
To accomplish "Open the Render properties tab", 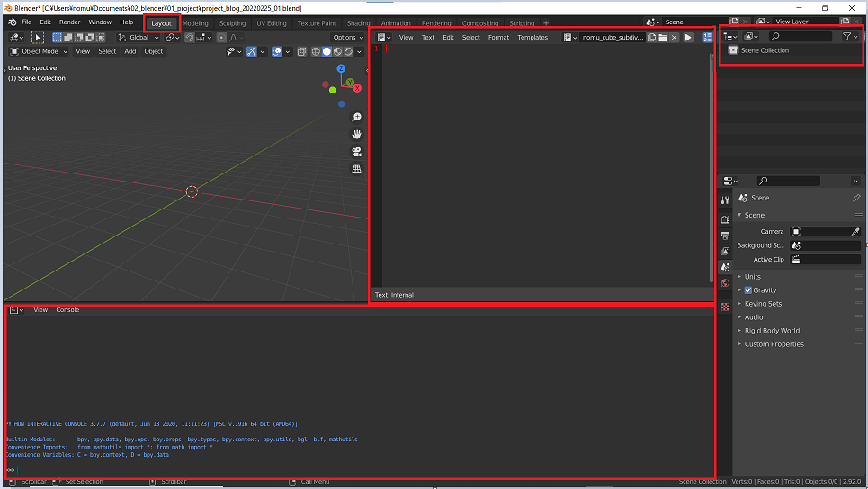I will [725, 219].
